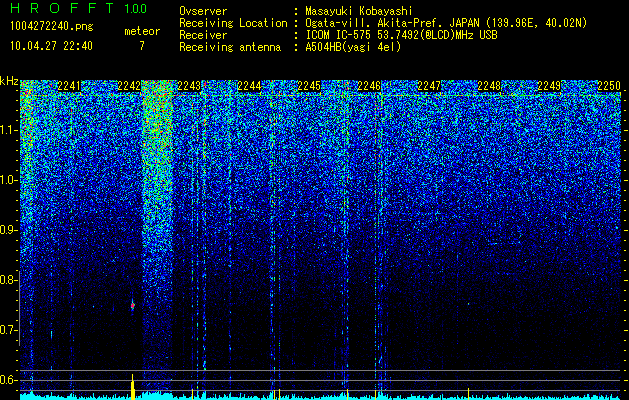Click the Receiver field label
This screenshot has width=629, height=400.
coord(203,35)
